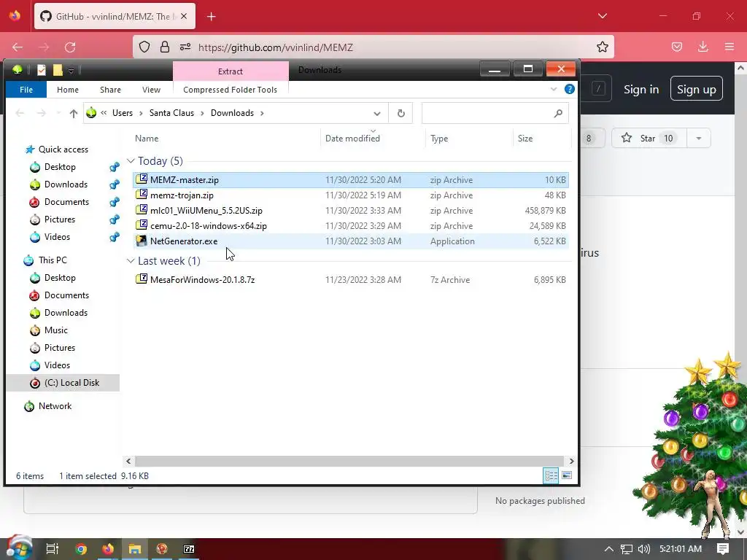Bookmark the GitHub page with star

602,47
